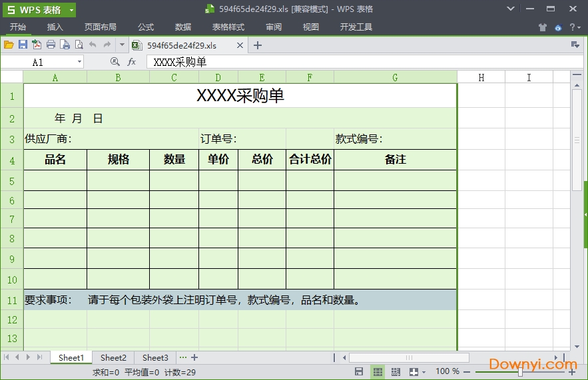
Task: Switch to Sheet1 tab
Action: click(71, 357)
